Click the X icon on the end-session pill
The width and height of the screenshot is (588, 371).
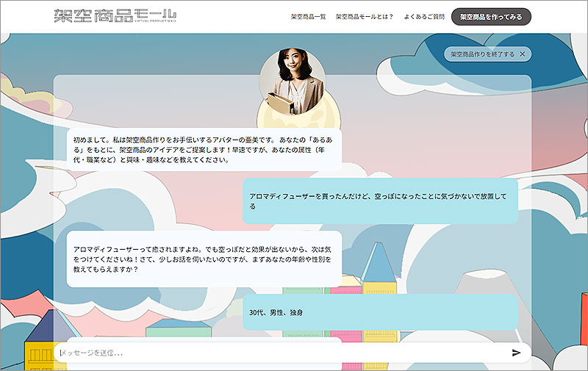pos(522,54)
